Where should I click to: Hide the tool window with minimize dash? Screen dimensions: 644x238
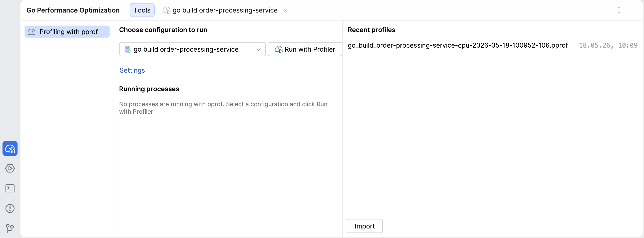pyautogui.click(x=632, y=10)
